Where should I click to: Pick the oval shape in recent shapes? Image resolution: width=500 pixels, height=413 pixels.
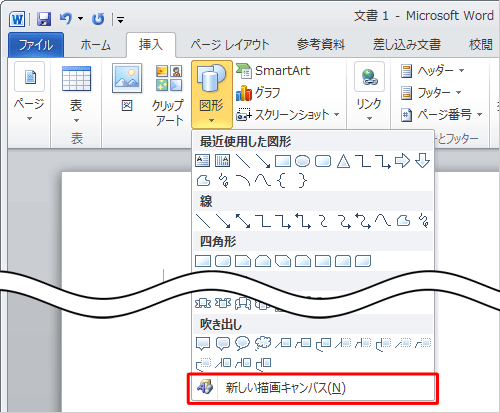[302, 161]
